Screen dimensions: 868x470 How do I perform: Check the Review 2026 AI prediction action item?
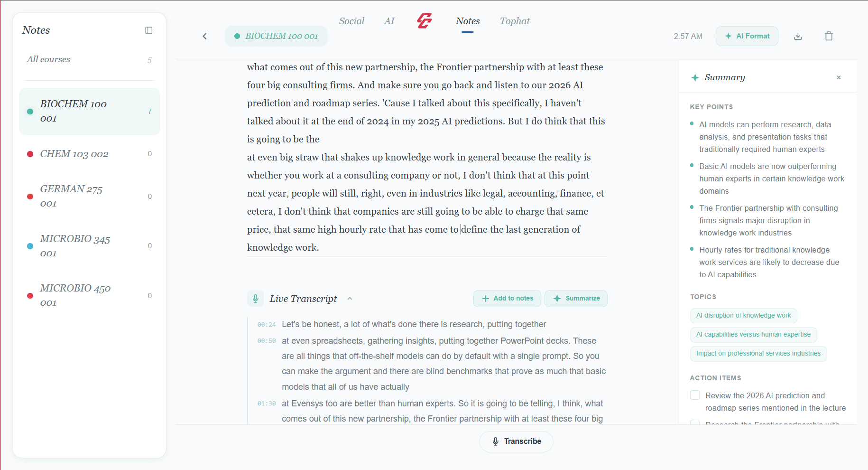(x=694, y=395)
